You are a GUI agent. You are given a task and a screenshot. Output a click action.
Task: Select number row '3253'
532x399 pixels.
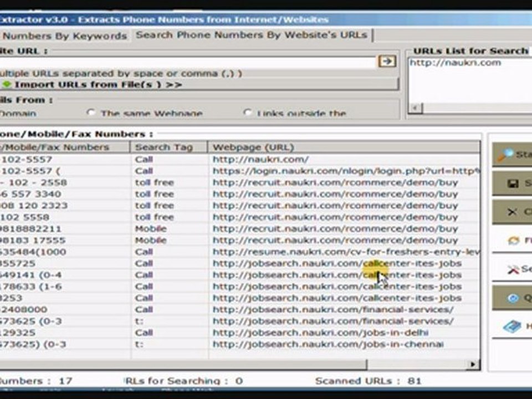click(x=11, y=298)
